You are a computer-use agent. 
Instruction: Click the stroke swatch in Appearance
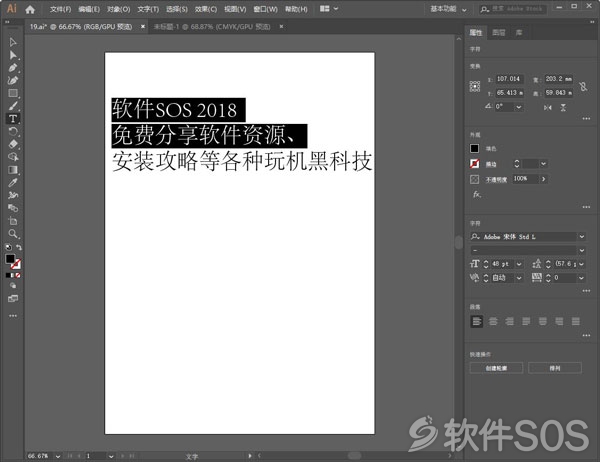(474, 164)
